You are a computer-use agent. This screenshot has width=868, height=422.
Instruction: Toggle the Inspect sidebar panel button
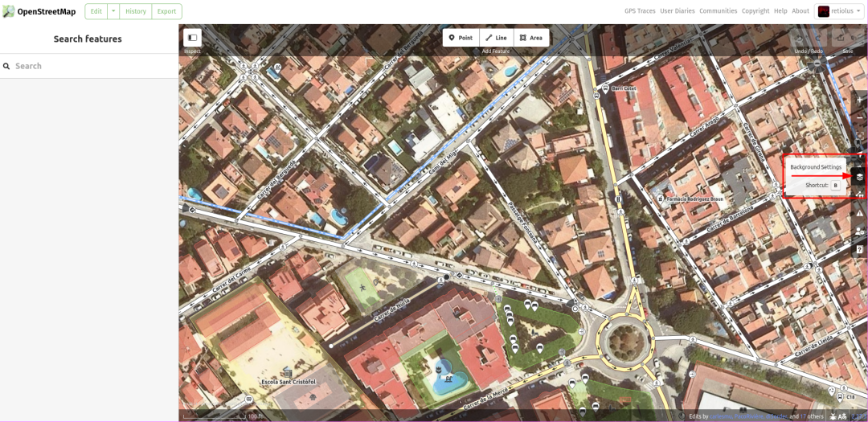(193, 38)
